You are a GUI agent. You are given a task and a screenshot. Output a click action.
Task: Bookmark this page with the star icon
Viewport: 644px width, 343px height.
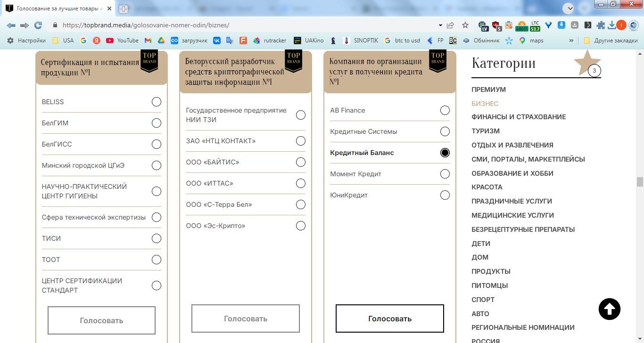point(465,25)
